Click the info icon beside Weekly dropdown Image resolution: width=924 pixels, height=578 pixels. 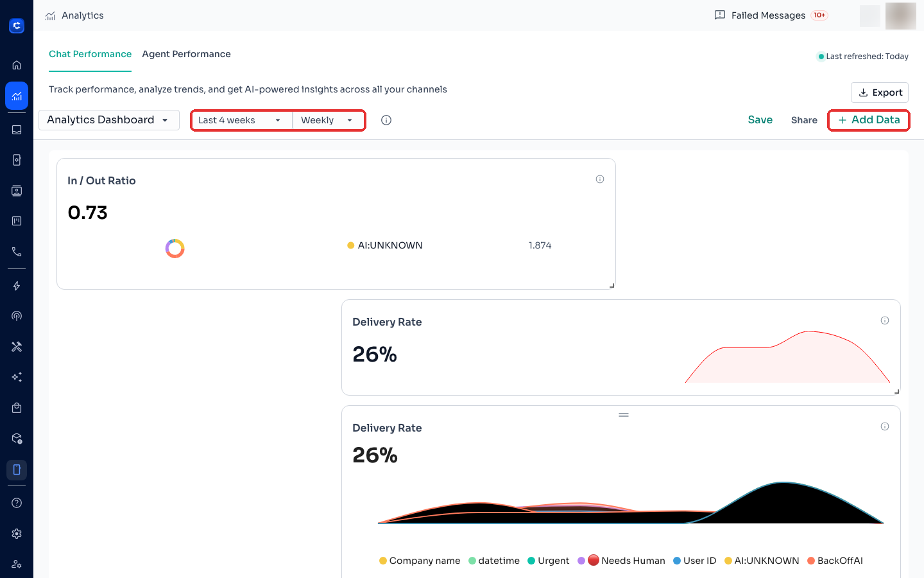point(386,120)
